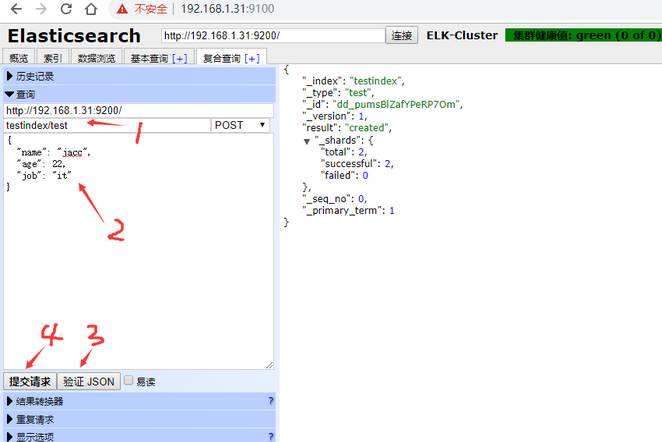Click the address bar showing 192.168.1.31:9100
662x442 pixels.
pos(227,9)
